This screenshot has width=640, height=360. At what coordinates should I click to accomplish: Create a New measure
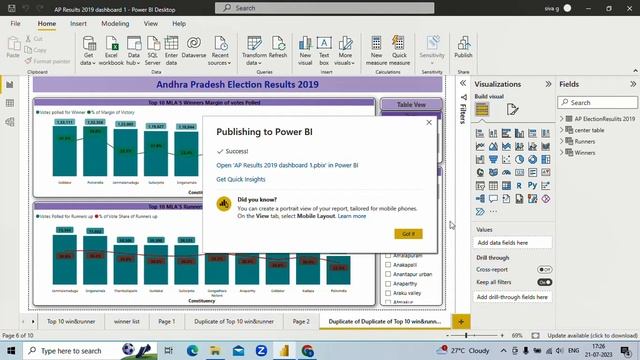click(x=376, y=50)
